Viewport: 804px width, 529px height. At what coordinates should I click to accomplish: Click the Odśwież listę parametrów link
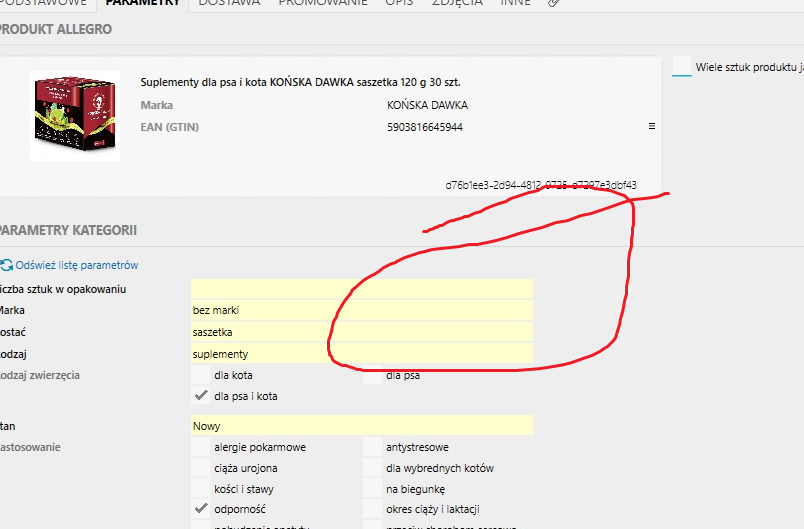coord(77,265)
